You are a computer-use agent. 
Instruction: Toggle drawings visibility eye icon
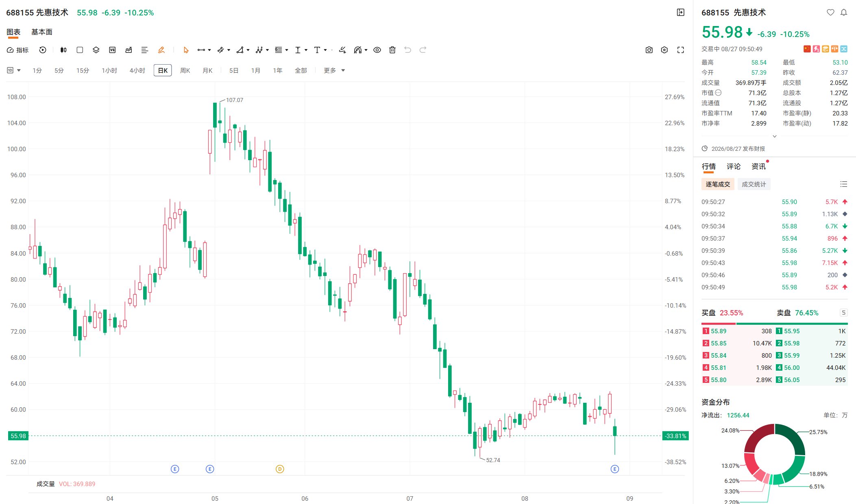[377, 50]
